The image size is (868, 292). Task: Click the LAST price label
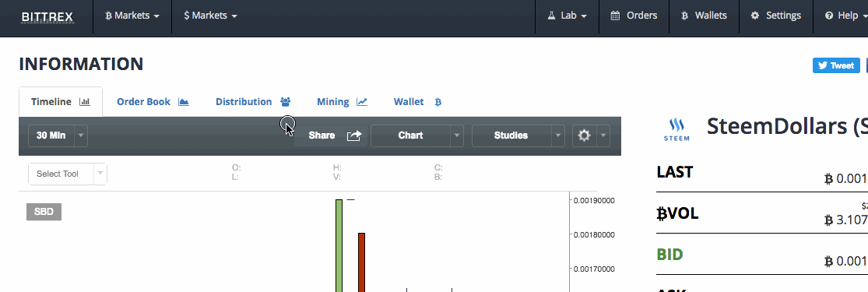coord(674,172)
